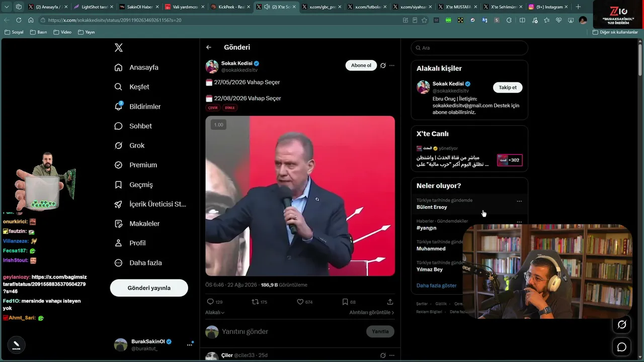This screenshot has width=644, height=362.
Task: Open the Video bookmarks folder
Action: [x=62, y=32]
